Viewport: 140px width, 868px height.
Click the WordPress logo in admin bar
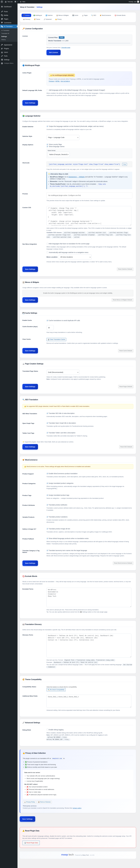click(x=2, y=2)
